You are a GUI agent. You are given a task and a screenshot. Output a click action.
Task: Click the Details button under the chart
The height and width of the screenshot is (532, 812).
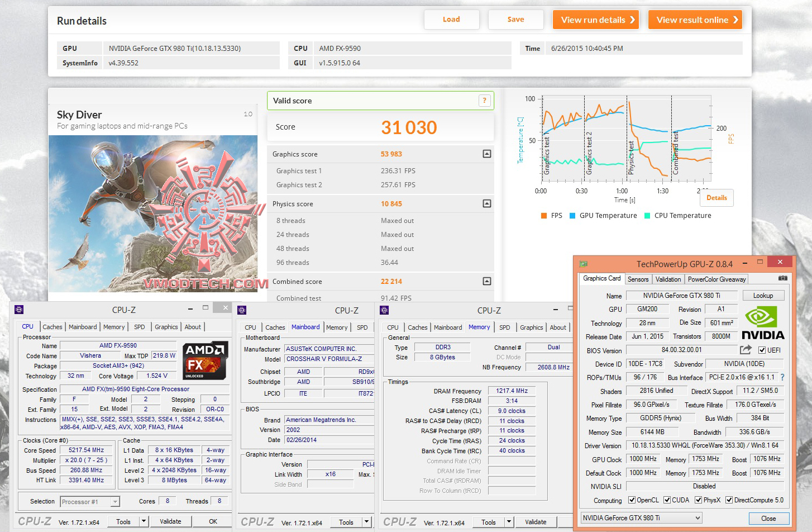click(717, 198)
